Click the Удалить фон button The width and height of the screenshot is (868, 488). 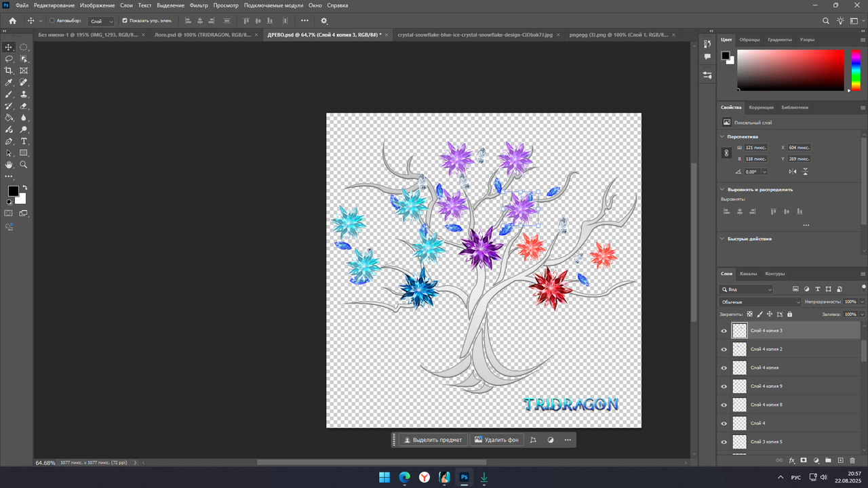point(496,440)
